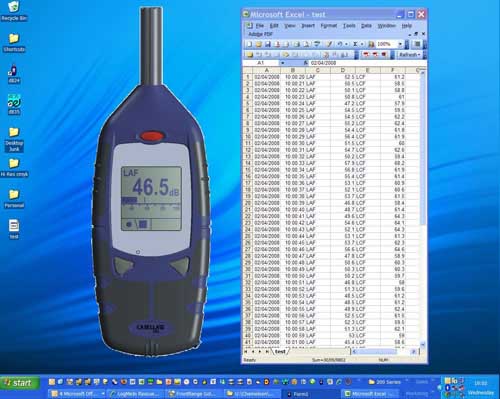This screenshot has height=399, width=500.
Task: Open the Name Box dropdown arrow
Action: pos(283,63)
